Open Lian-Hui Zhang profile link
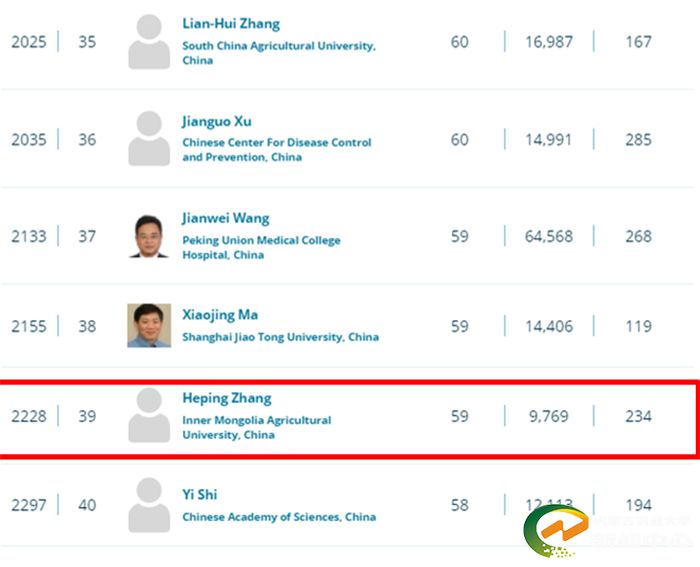Viewport: 700px width, 567px height. click(231, 24)
